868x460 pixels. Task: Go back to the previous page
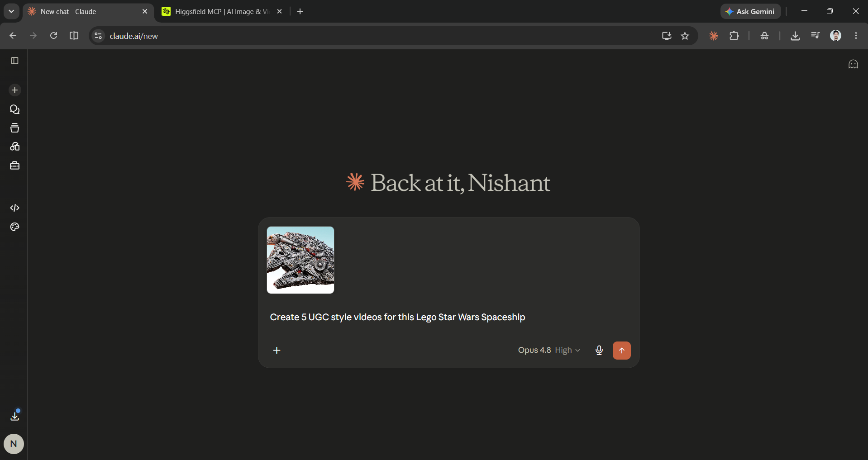tap(13, 36)
